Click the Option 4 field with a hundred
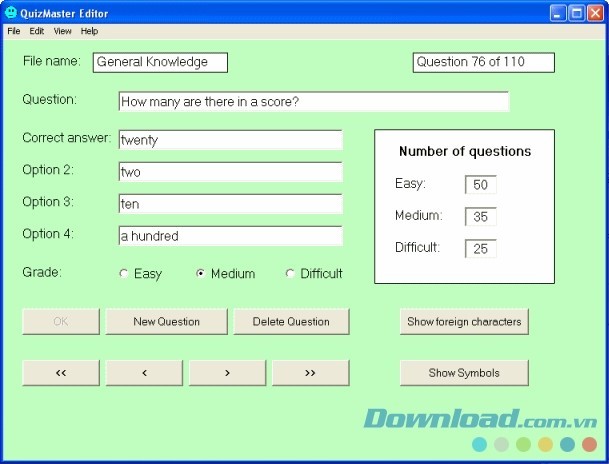The height and width of the screenshot is (464, 609). pos(230,236)
